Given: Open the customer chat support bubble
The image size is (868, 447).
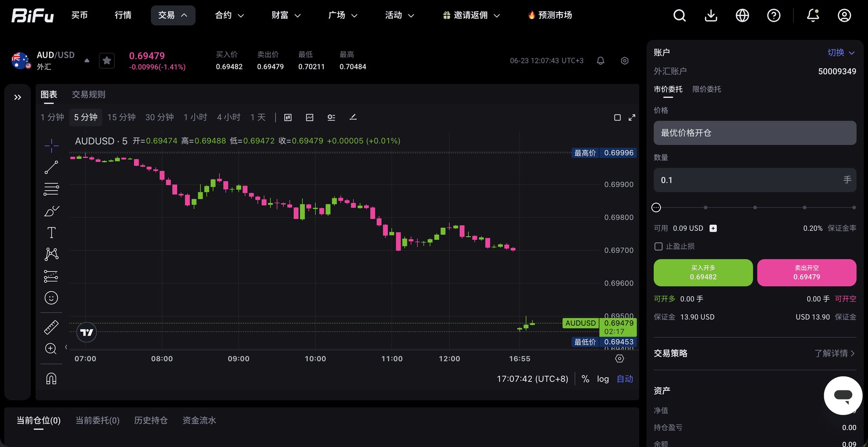Looking at the screenshot, I should [843, 396].
